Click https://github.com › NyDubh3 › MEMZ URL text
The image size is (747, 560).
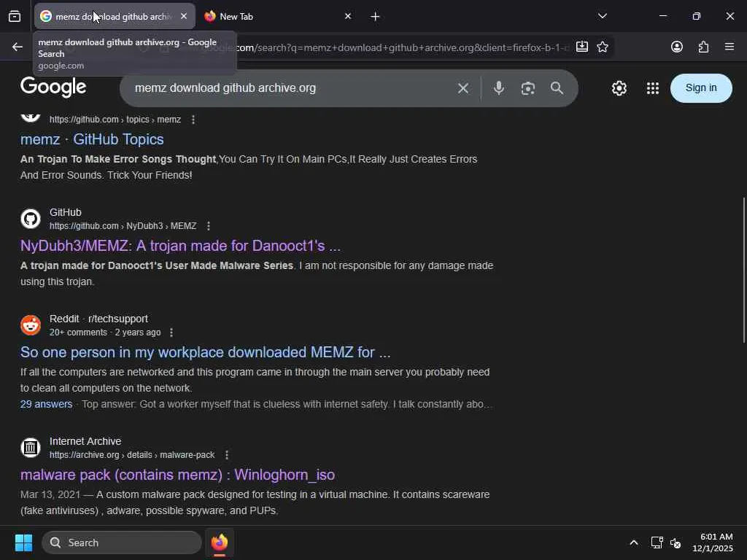tap(123, 226)
